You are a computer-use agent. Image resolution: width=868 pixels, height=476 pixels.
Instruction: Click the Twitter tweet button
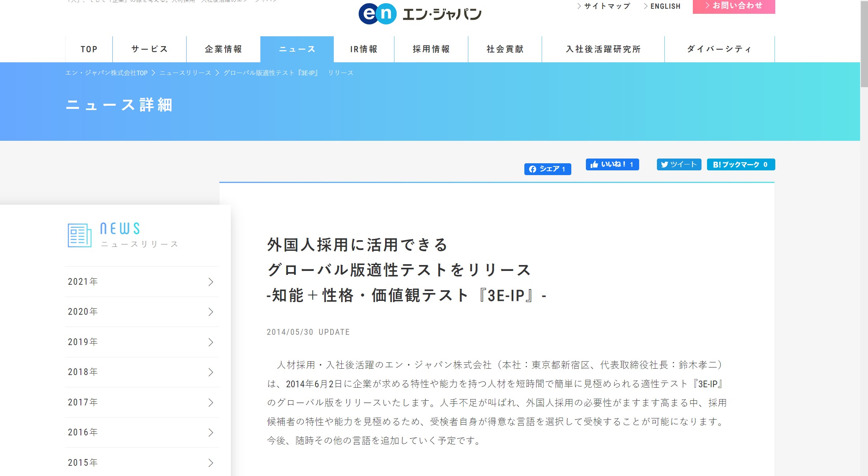pos(679,164)
